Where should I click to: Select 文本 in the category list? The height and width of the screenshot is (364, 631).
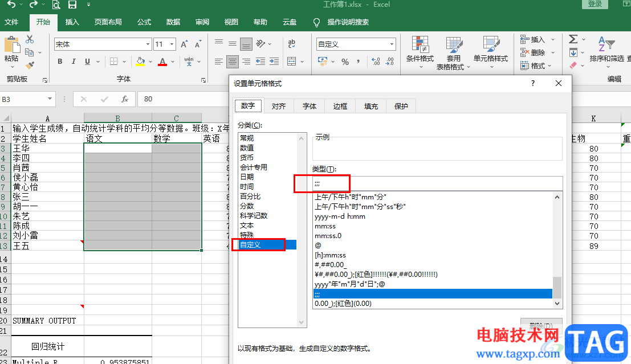tap(247, 225)
